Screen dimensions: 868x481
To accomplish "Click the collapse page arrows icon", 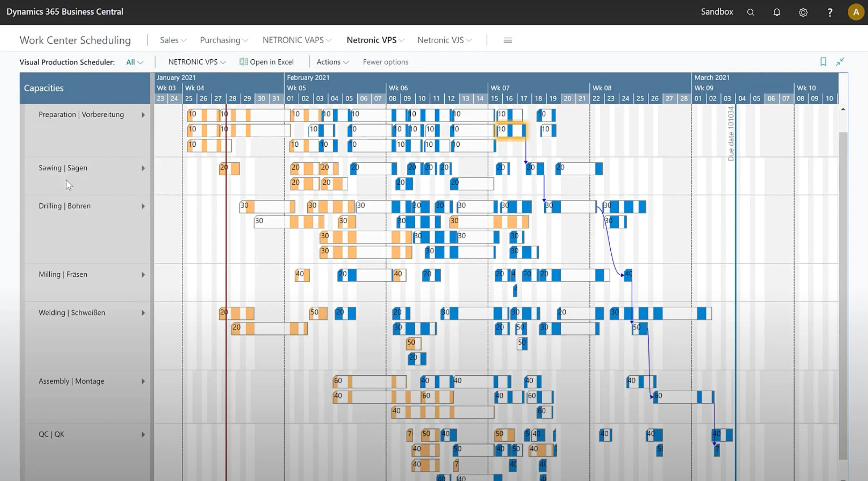I will (840, 62).
